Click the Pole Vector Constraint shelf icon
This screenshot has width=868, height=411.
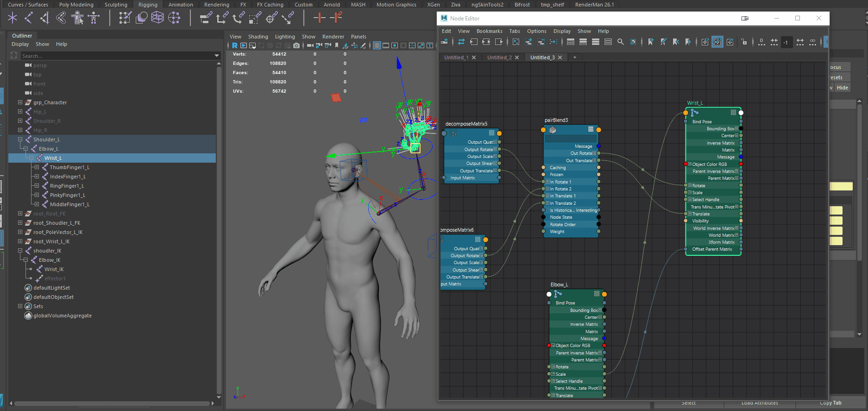288,18
